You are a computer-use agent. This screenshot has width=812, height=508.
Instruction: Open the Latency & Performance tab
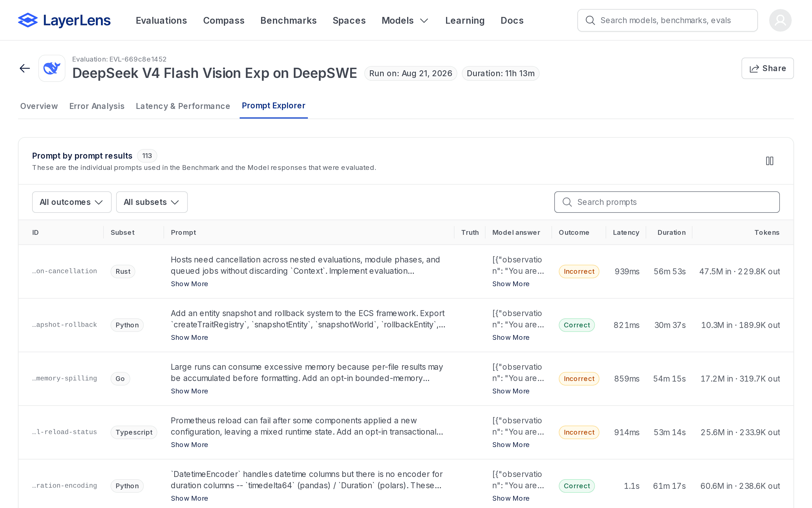pos(183,106)
